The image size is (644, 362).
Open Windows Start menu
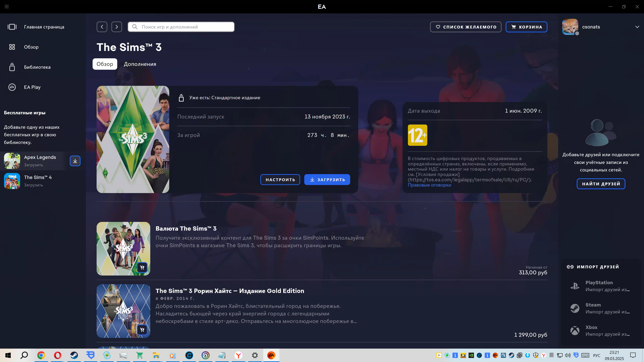tap(8, 355)
